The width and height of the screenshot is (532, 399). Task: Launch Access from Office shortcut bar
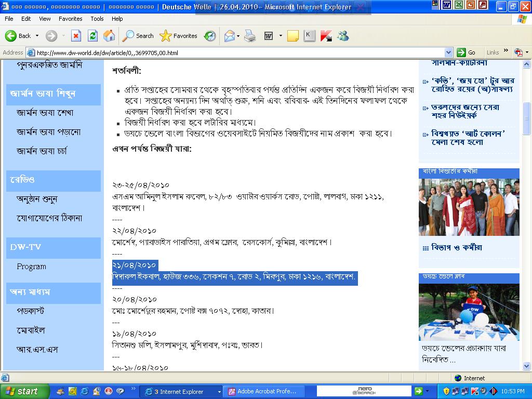[483, 5]
